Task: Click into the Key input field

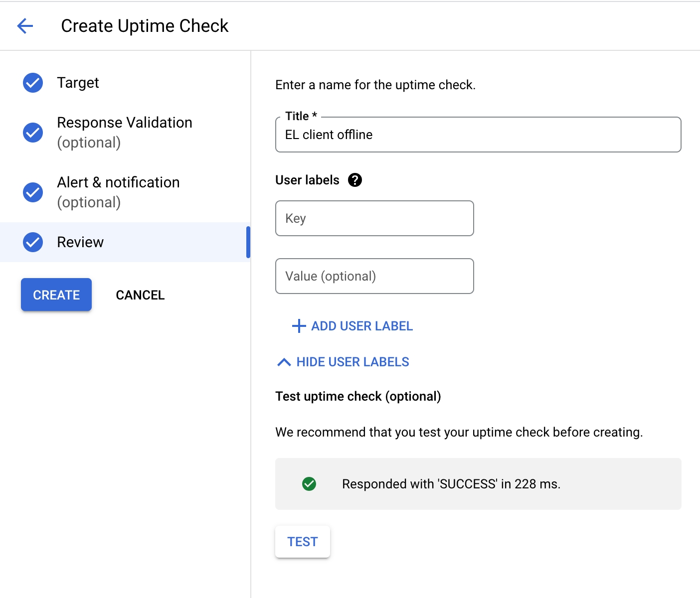Action: [374, 219]
